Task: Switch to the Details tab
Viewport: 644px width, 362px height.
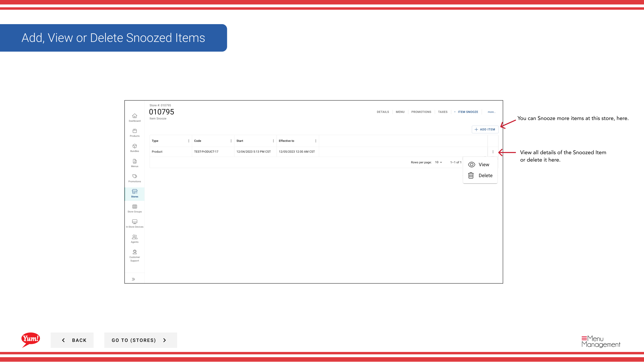Action: [383, 112]
